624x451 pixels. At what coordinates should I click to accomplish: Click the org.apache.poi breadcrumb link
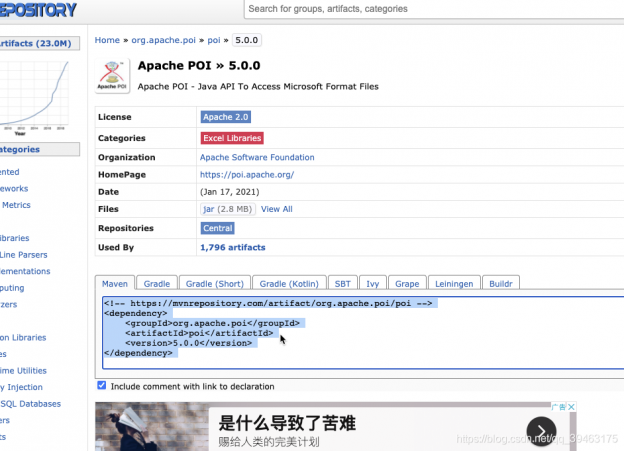[163, 40]
